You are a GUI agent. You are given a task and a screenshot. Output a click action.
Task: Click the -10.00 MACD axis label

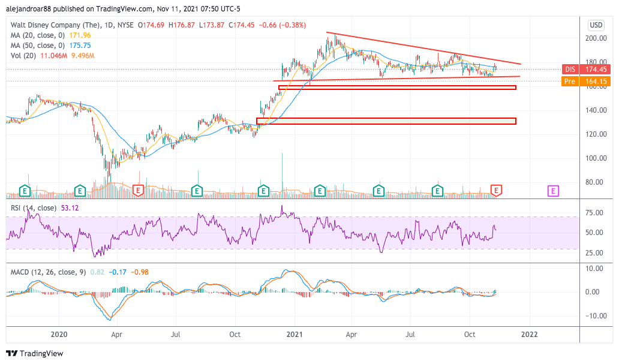point(596,316)
